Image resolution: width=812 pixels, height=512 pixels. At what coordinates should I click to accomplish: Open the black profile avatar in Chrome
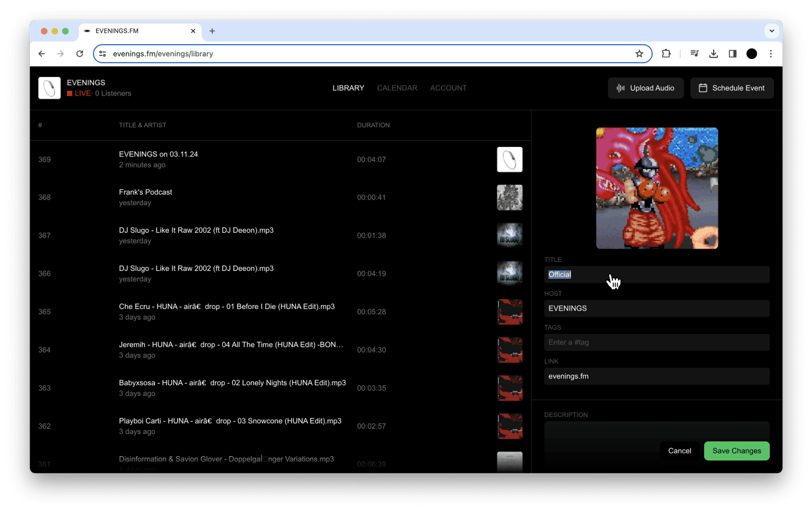[x=752, y=54]
